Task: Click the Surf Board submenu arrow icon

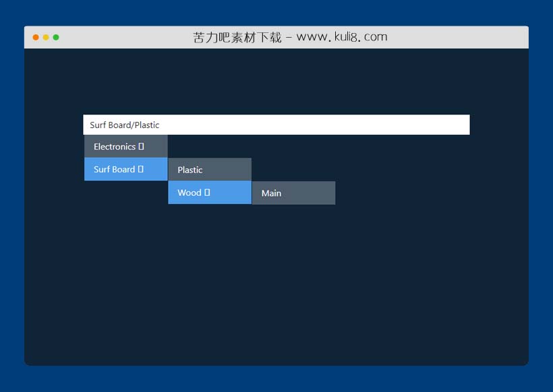Action: point(140,170)
